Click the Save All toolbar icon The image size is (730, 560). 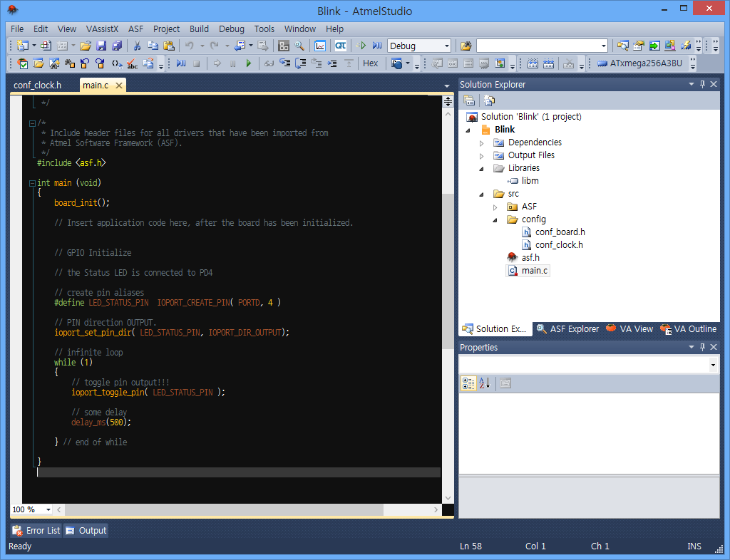tap(116, 45)
